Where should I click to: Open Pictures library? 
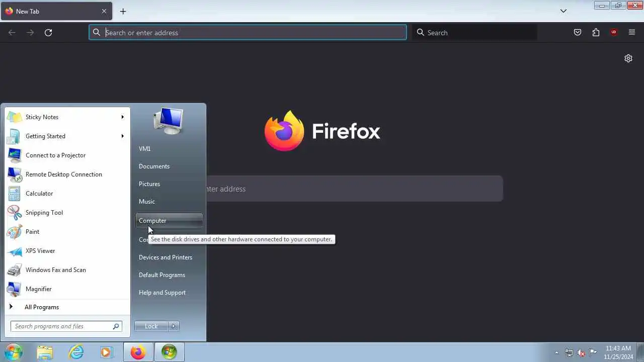(x=169, y=184)
